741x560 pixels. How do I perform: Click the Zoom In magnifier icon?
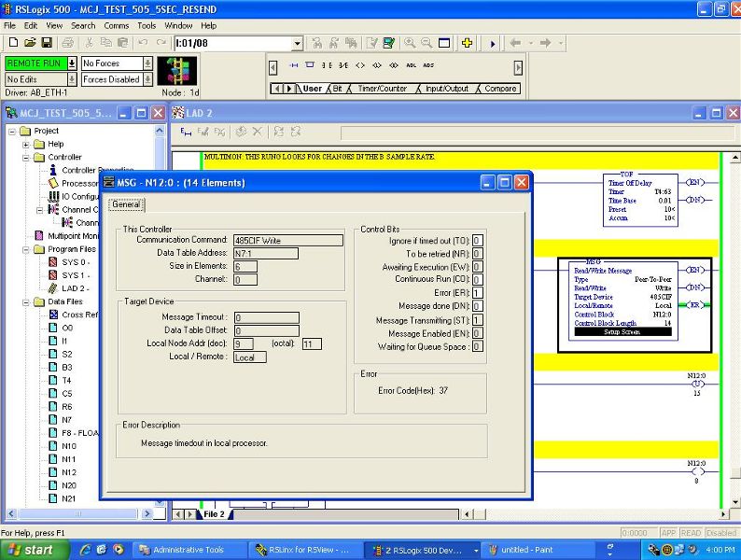click(410, 43)
